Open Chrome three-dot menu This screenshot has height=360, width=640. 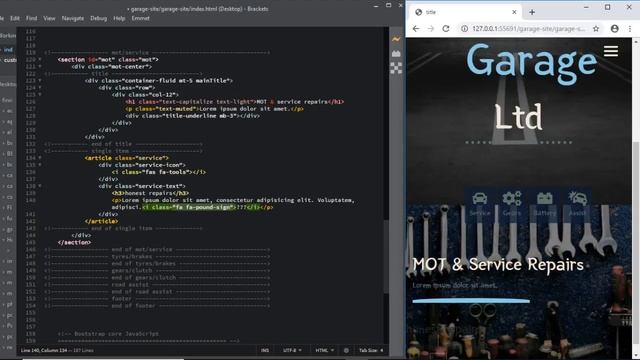click(630, 29)
